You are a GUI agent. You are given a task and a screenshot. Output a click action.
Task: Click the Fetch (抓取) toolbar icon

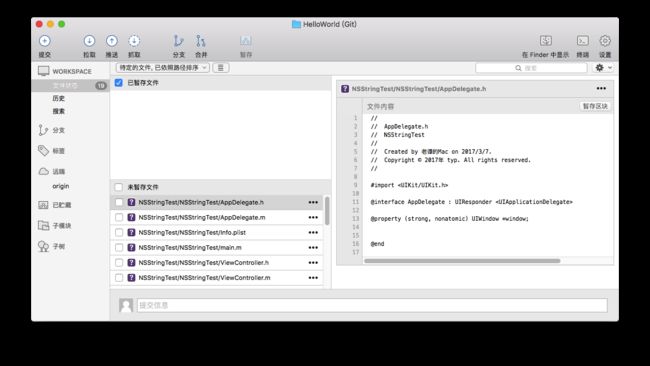(134, 41)
